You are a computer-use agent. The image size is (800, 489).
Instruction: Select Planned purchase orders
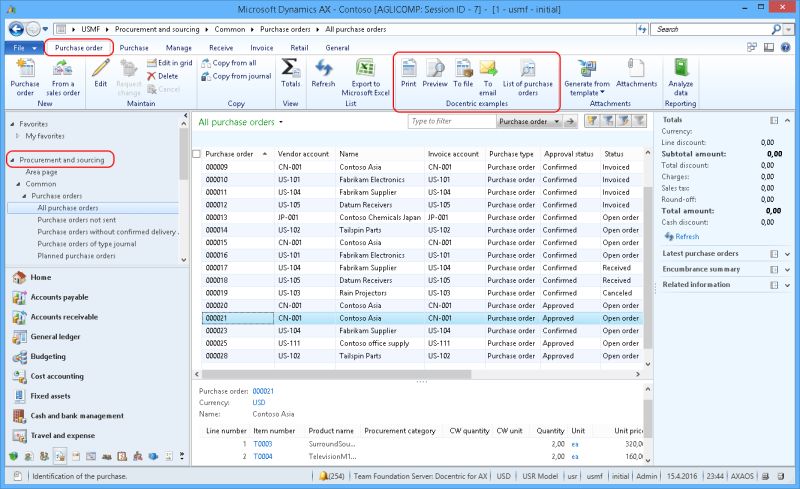[76, 256]
